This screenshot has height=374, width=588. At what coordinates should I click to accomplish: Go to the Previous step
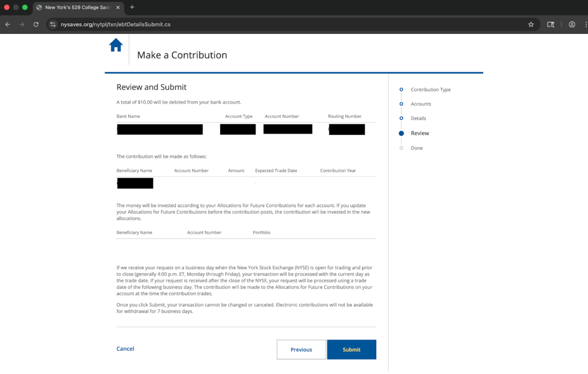[301, 350]
